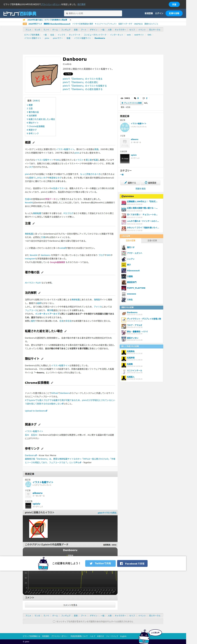The image size is (197, 644).
Task: Add article with チェックリストに登録 button
Action: [131, 103]
